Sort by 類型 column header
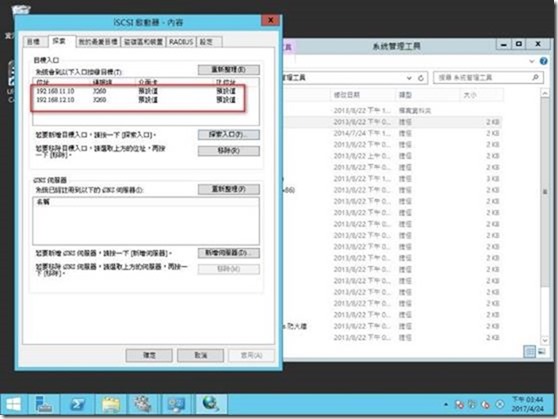 pyautogui.click(x=428, y=95)
